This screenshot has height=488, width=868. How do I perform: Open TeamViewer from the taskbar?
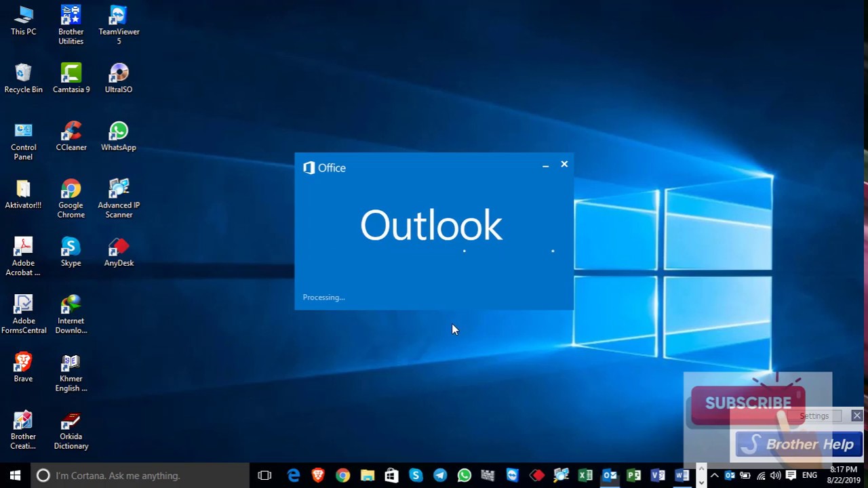tap(512, 476)
